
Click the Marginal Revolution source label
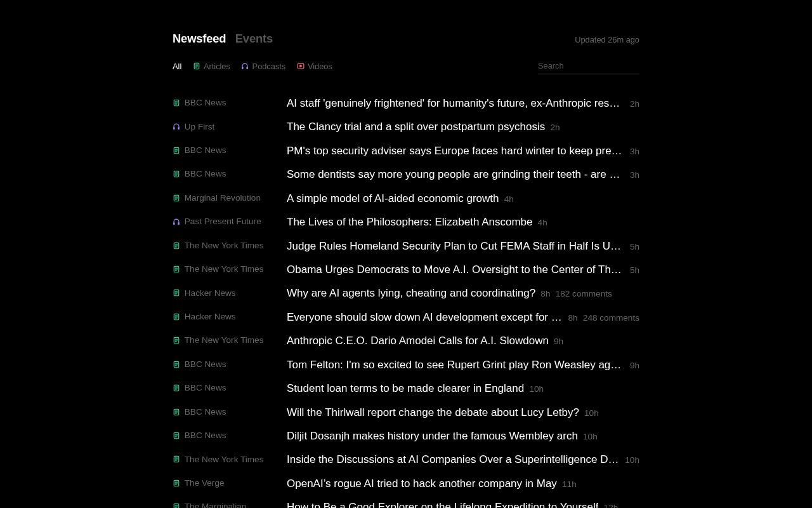[223, 198]
